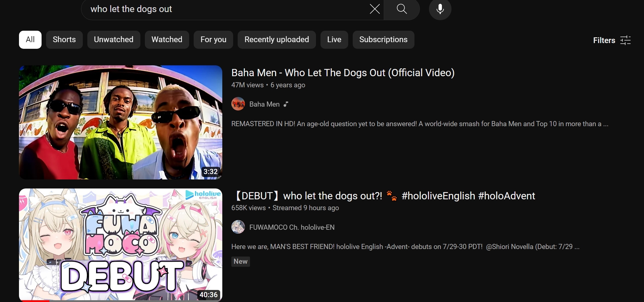The width and height of the screenshot is (644, 302).
Task: Select the Recently uploaded filter chip
Action: coord(277,39)
